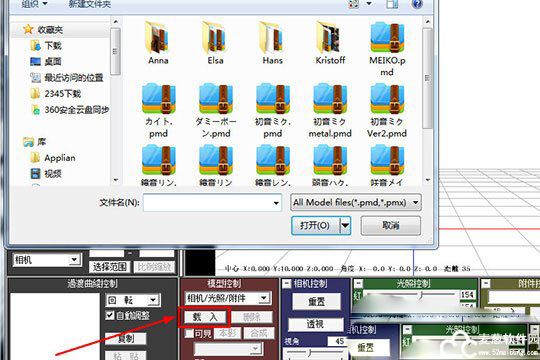Select the MEIKO.pmd model file
540x360 pixels.
[x=387, y=49]
